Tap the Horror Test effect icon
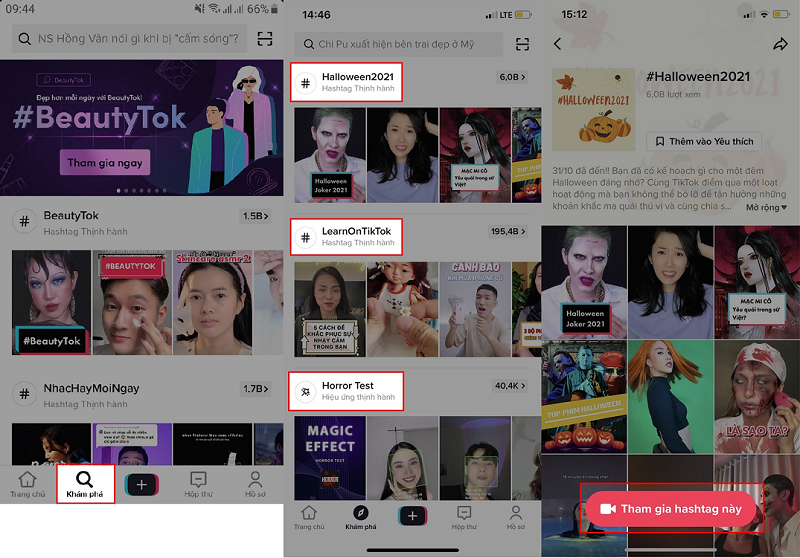Viewport: 800px width, 558px height. (305, 392)
